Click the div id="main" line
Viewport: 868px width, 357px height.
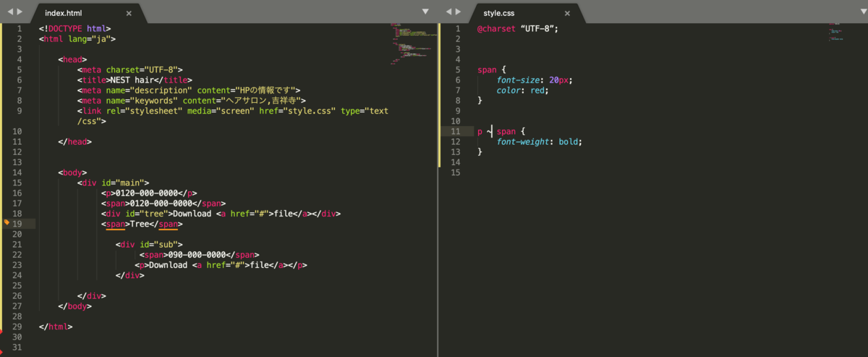[114, 182]
